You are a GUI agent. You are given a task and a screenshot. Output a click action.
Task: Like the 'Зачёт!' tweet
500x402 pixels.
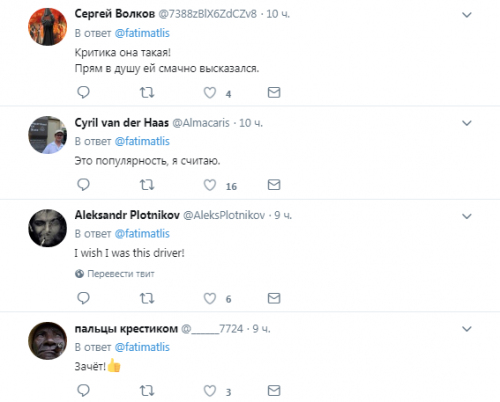[210, 391]
